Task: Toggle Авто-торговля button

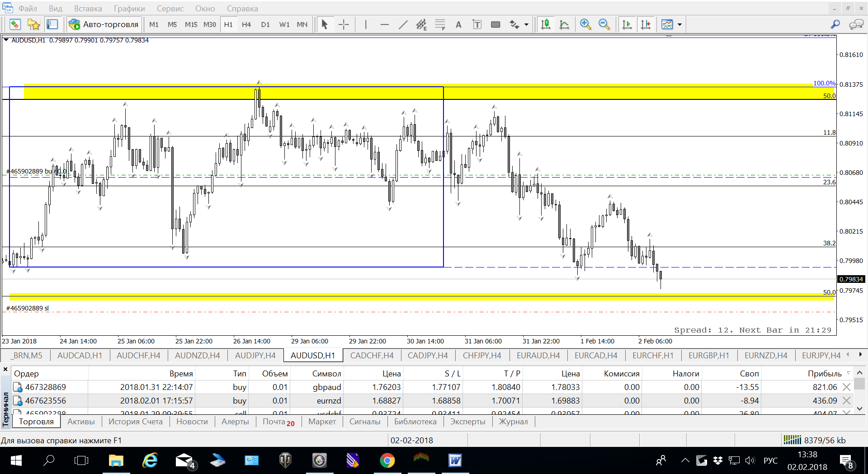Action: tap(104, 24)
